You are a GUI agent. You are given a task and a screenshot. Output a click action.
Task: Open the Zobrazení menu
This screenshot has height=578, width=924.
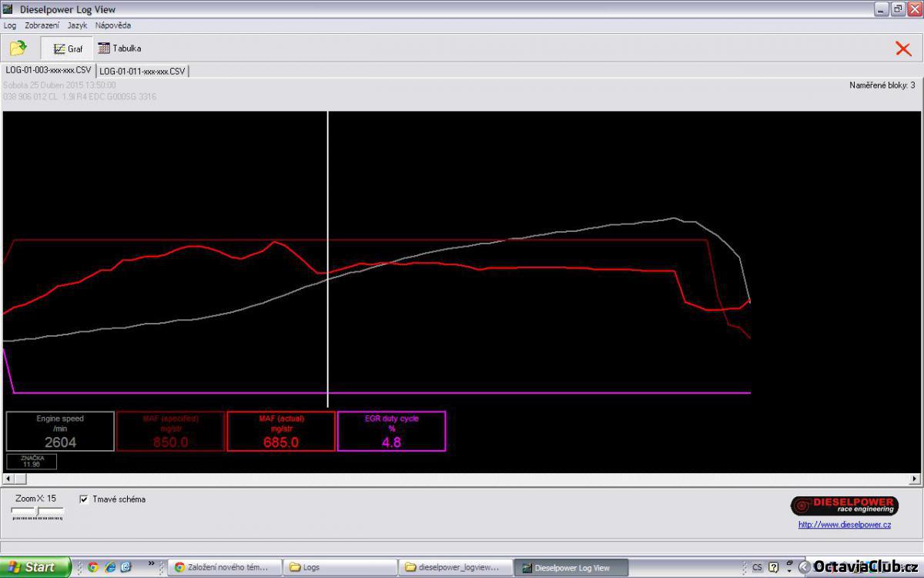tap(42, 25)
